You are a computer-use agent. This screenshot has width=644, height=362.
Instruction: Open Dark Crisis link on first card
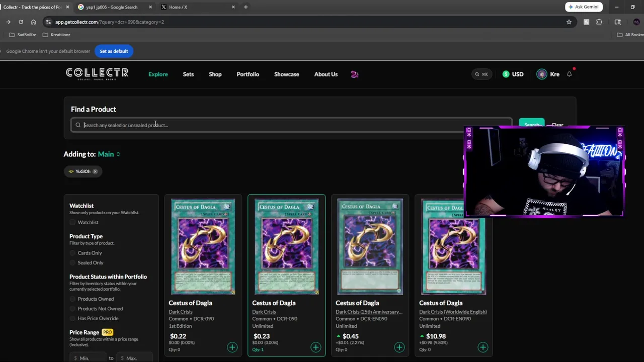[181, 312]
